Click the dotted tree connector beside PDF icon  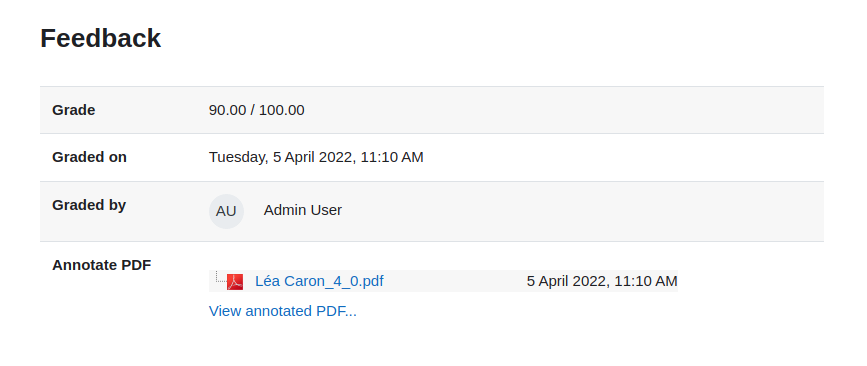click(220, 277)
